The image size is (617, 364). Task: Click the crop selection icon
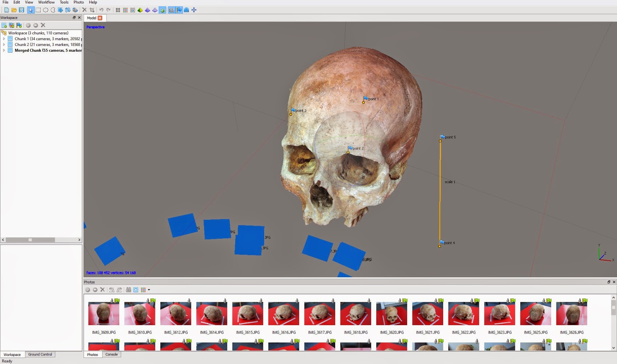(x=92, y=10)
